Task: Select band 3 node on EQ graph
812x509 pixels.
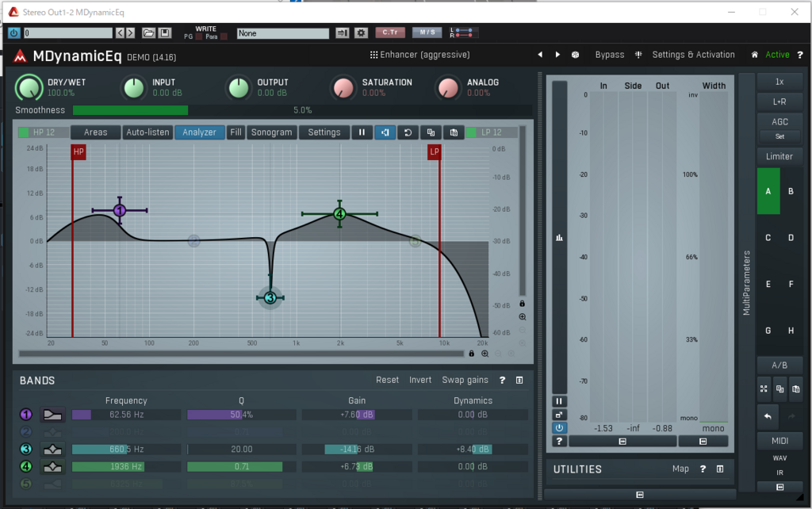Action: [270, 298]
